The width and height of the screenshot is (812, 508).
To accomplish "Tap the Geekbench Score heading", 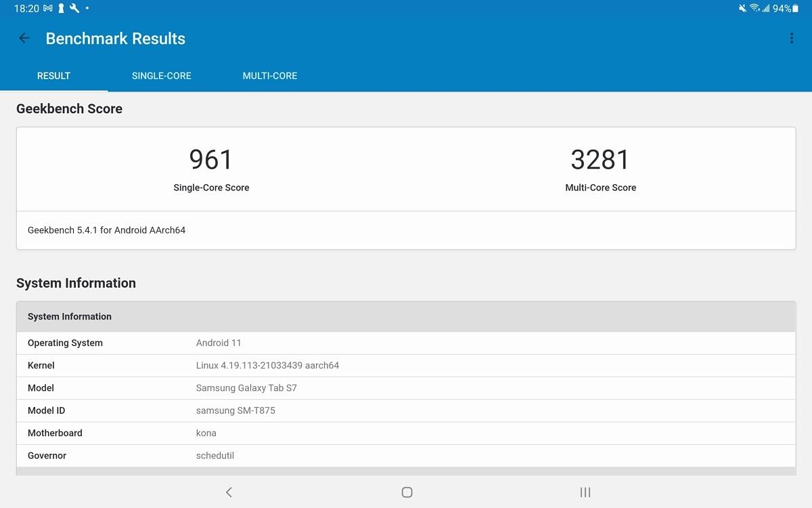I will [x=69, y=109].
